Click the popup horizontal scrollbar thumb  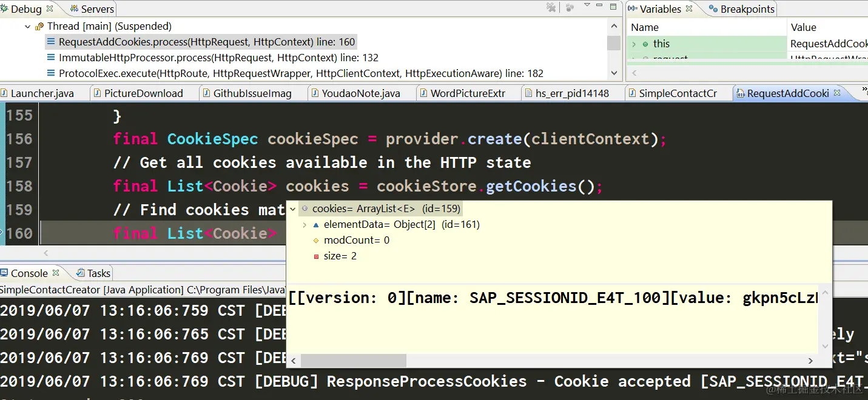tap(353, 361)
